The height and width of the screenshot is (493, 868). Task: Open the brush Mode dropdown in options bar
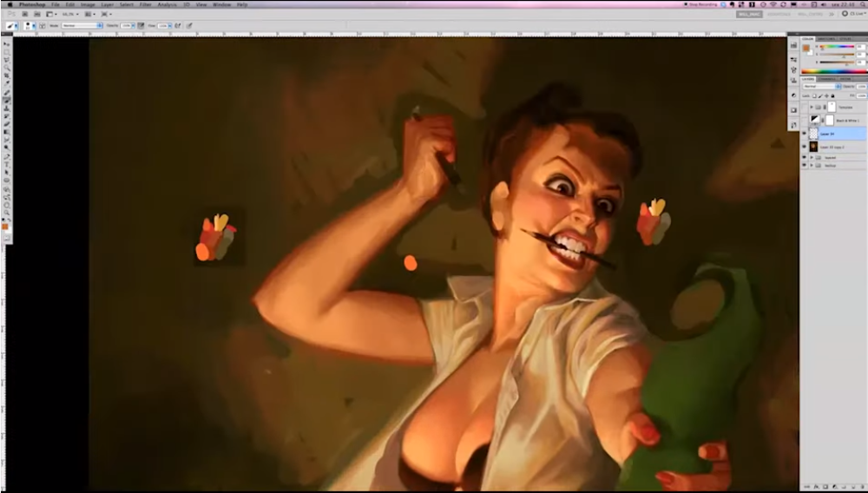(82, 25)
